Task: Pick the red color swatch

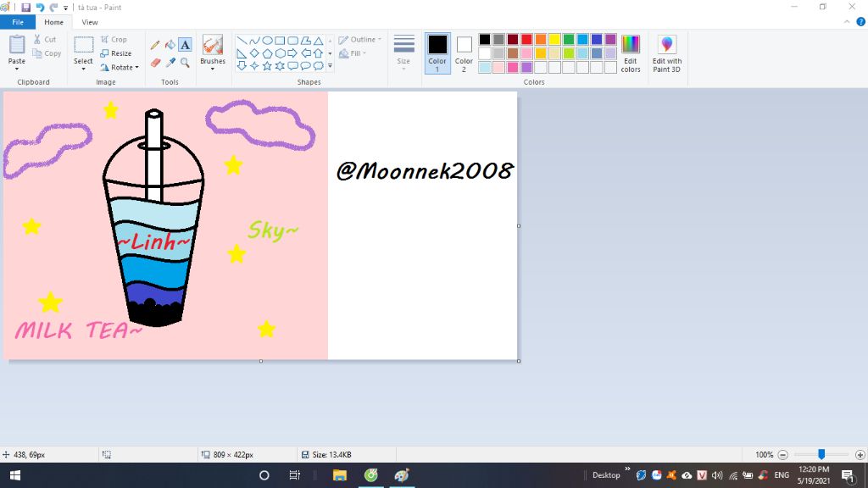Action: click(526, 39)
